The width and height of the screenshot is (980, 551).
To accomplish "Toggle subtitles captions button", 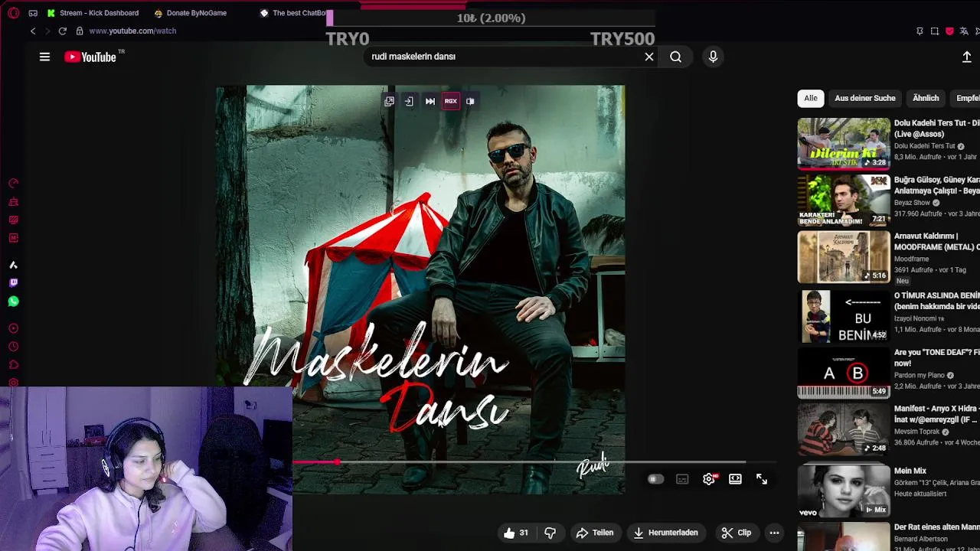I will coord(682,479).
